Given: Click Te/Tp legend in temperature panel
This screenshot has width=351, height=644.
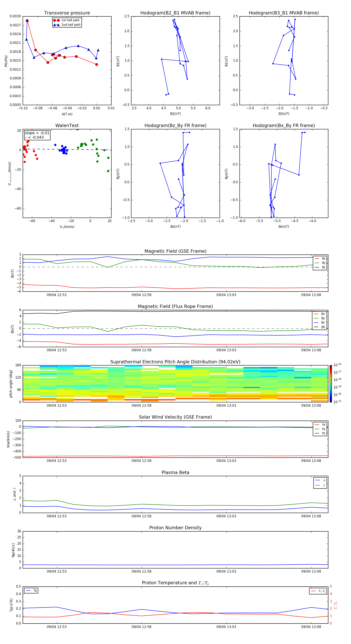Looking at the screenshot, I should 318,591.
